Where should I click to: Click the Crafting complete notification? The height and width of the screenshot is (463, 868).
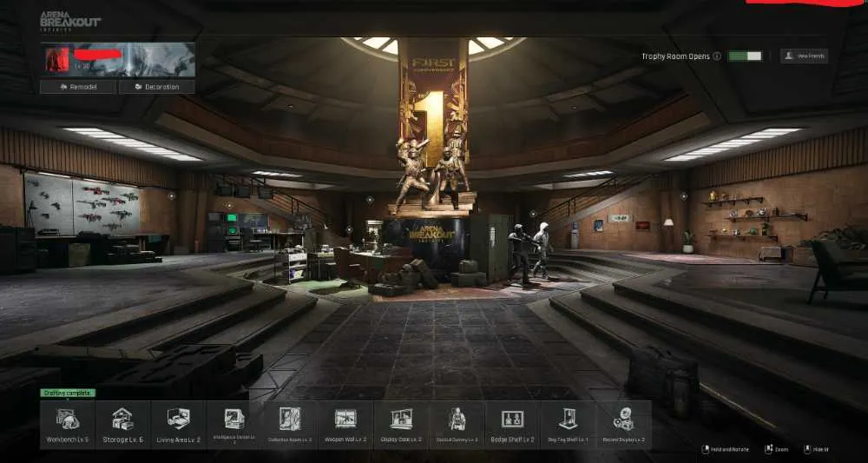68,393
